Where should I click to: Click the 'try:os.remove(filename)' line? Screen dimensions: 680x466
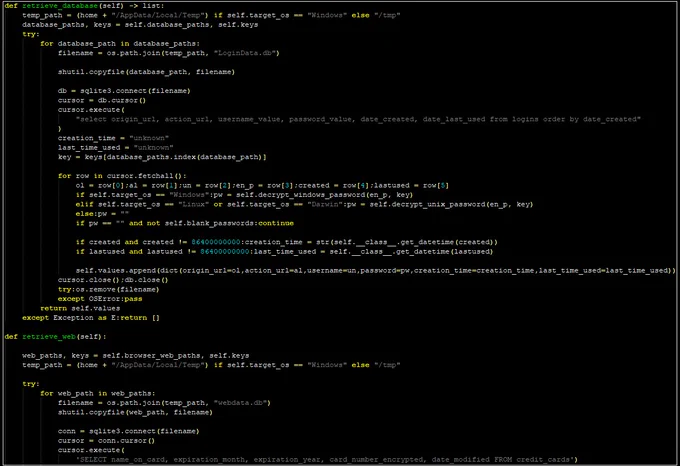pyautogui.click(x=108, y=290)
